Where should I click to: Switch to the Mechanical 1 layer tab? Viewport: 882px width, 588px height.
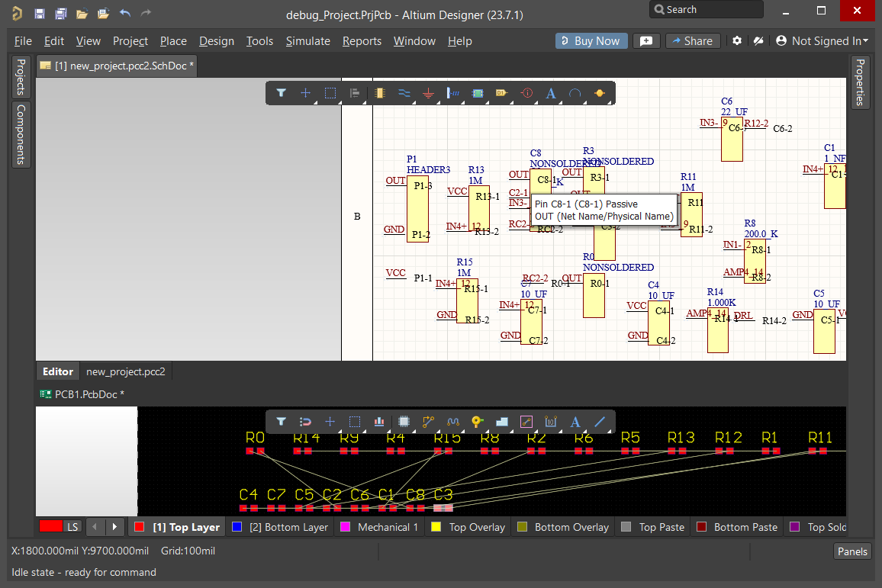click(x=387, y=527)
